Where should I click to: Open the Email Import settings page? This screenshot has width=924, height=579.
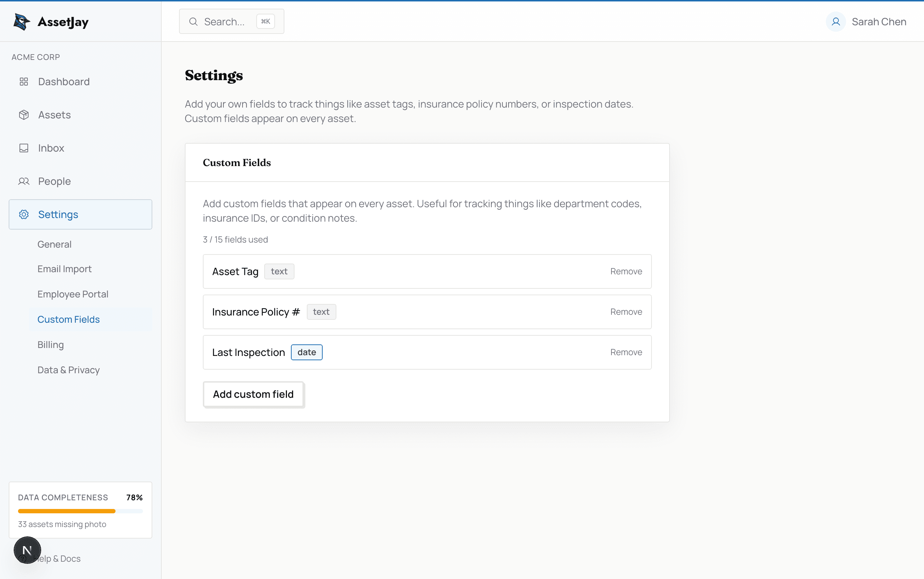(64, 269)
